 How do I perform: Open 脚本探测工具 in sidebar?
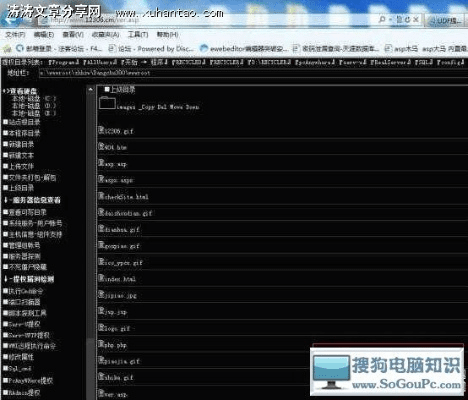[x=25, y=313]
